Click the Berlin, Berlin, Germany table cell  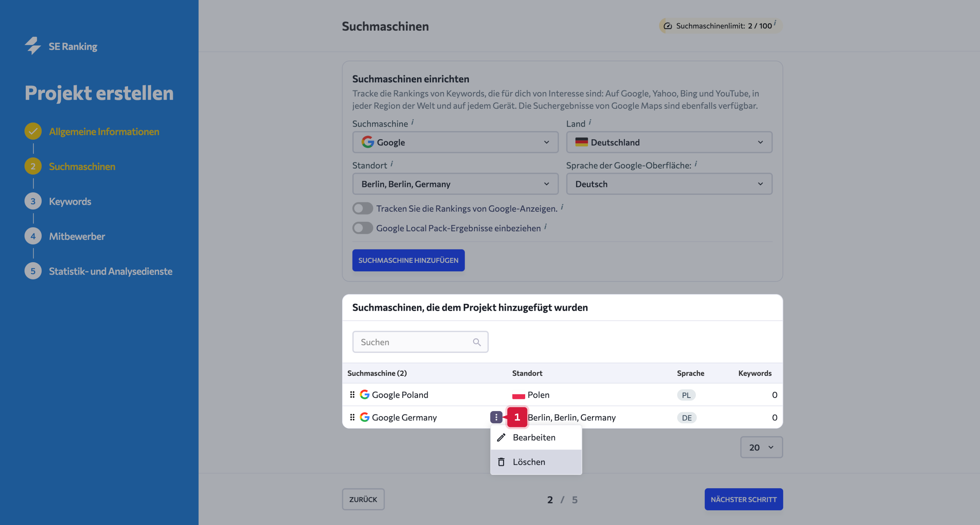pyautogui.click(x=571, y=417)
